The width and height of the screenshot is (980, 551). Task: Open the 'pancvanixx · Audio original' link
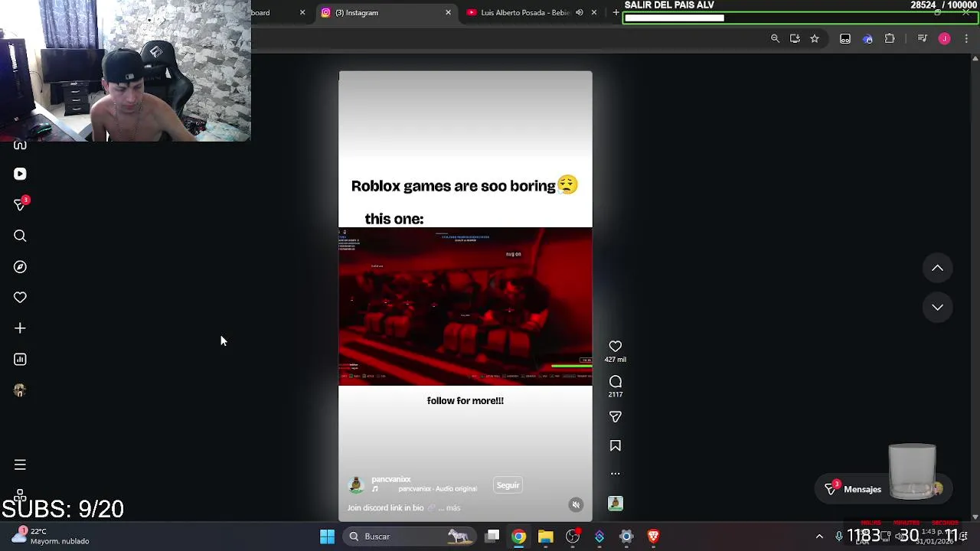[437, 489]
